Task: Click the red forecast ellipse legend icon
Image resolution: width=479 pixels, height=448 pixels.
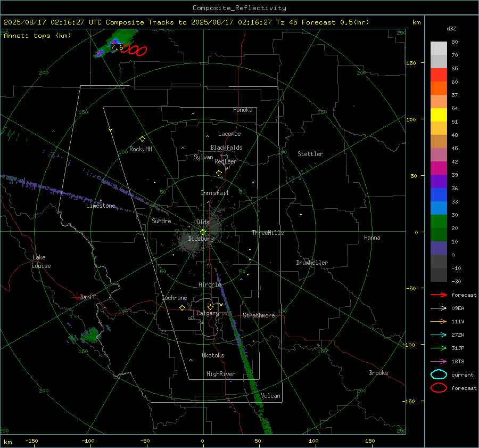Action: pos(439,388)
